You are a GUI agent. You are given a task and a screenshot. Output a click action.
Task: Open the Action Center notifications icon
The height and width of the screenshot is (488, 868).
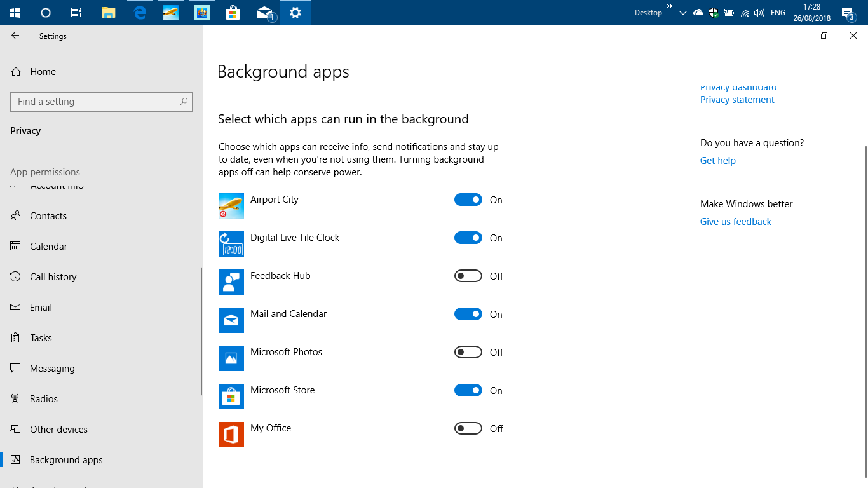(x=848, y=13)
